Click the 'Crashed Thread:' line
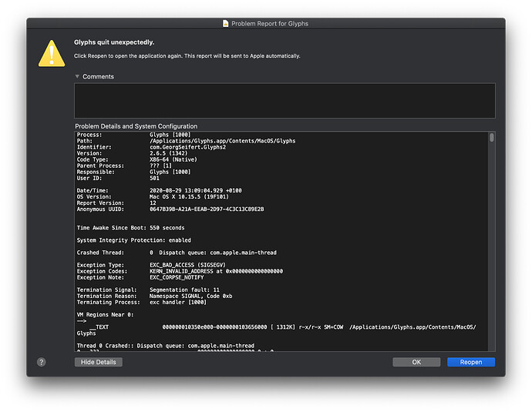The height and width of the screenshot is (412, 532). pos(177,253)
